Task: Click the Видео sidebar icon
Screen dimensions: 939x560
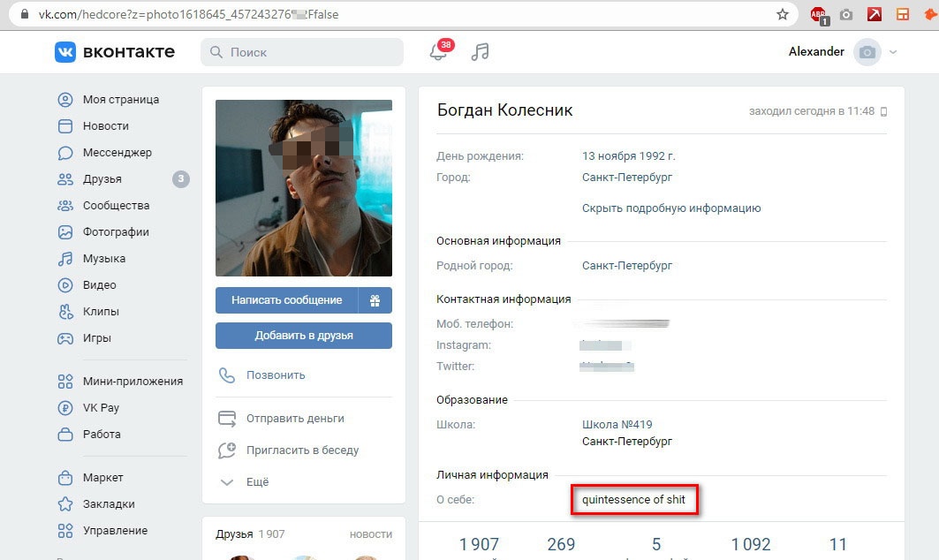Action: click(x=64, y=285)
